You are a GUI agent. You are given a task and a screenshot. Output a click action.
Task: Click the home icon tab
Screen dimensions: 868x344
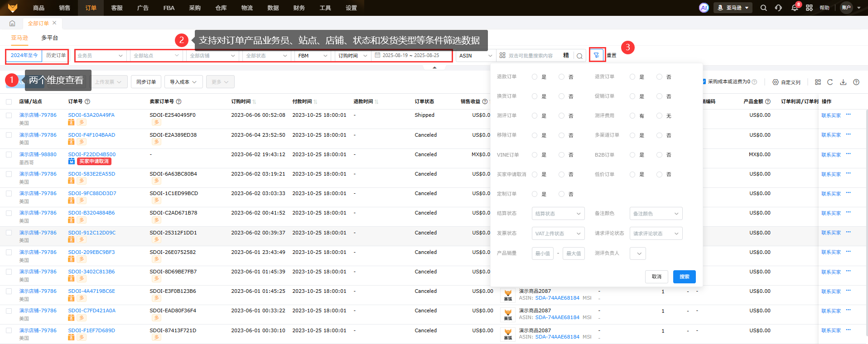click(x=12, y=23)
